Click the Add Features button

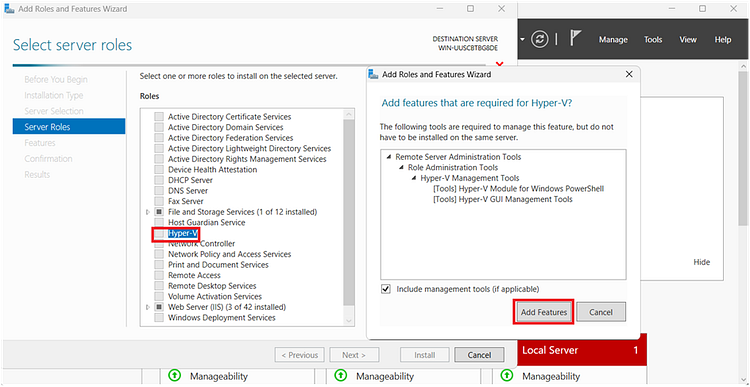tap(544, 312)
